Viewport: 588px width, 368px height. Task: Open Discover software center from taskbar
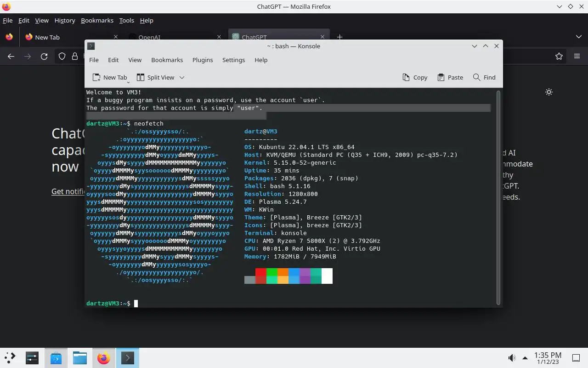pos(56,357)
